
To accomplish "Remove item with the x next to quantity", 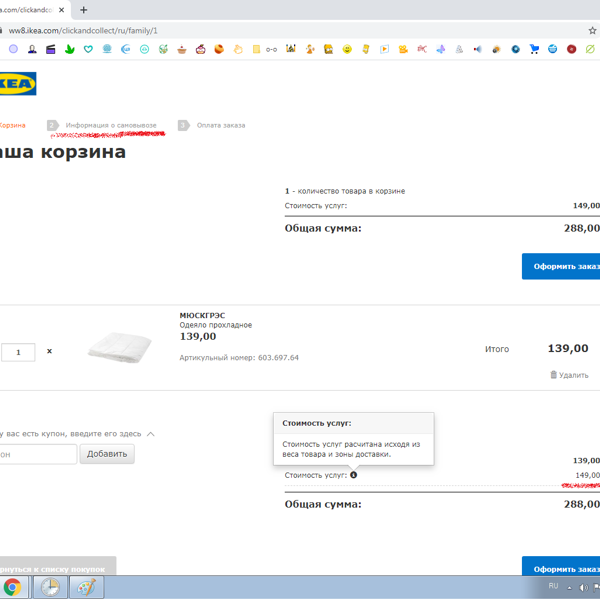I will 49,351.
